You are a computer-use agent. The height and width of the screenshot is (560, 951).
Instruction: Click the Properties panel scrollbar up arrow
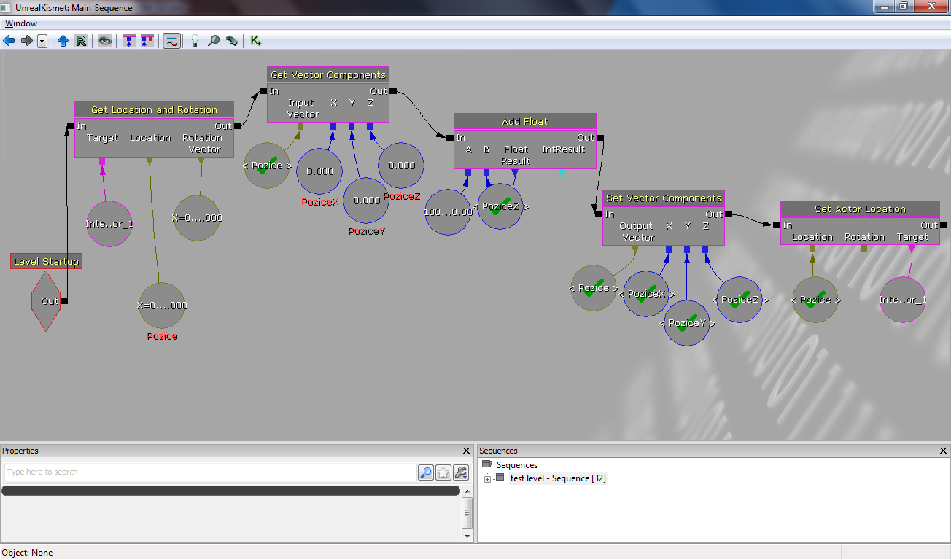pyautogui.click(x=467, y=491)
